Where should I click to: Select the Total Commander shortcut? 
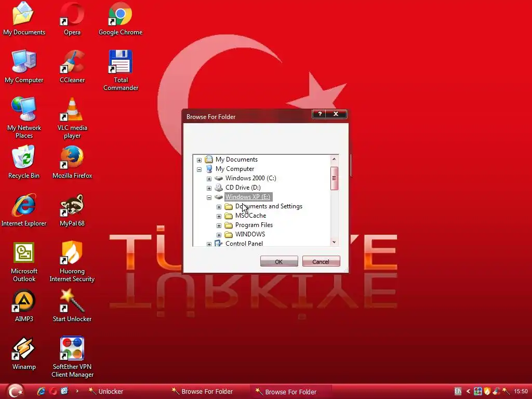point(121,71)
